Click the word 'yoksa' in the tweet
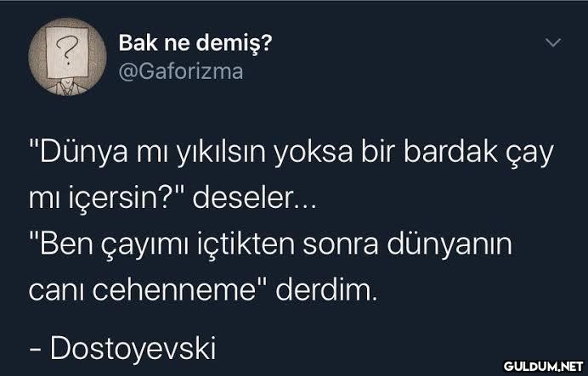The width and height of the screenshot is (588, 376). (x=314, y=152)
